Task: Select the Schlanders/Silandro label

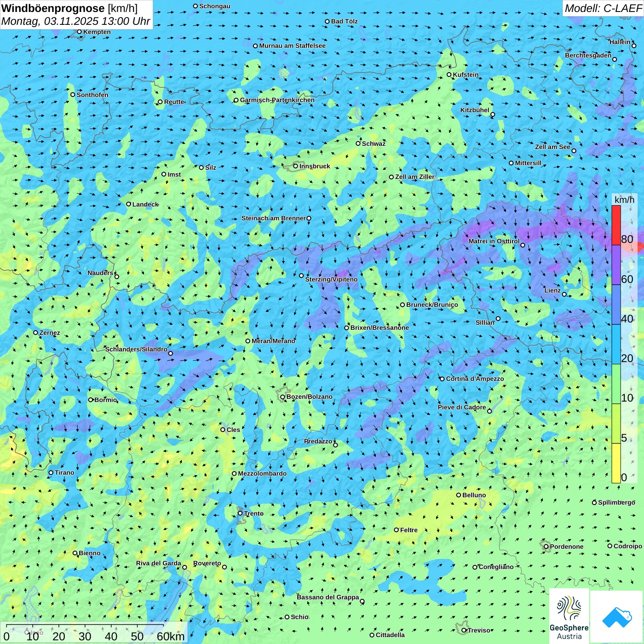Action: (136, 349)
